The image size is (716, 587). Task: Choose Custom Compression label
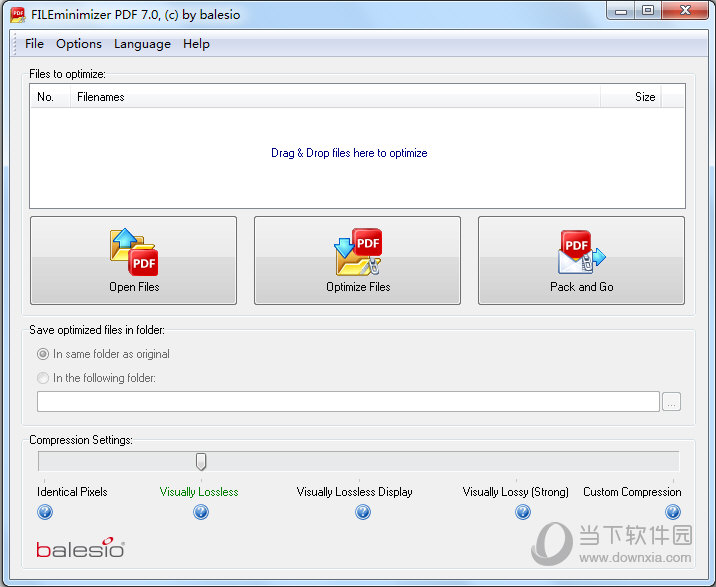(632, 492)
